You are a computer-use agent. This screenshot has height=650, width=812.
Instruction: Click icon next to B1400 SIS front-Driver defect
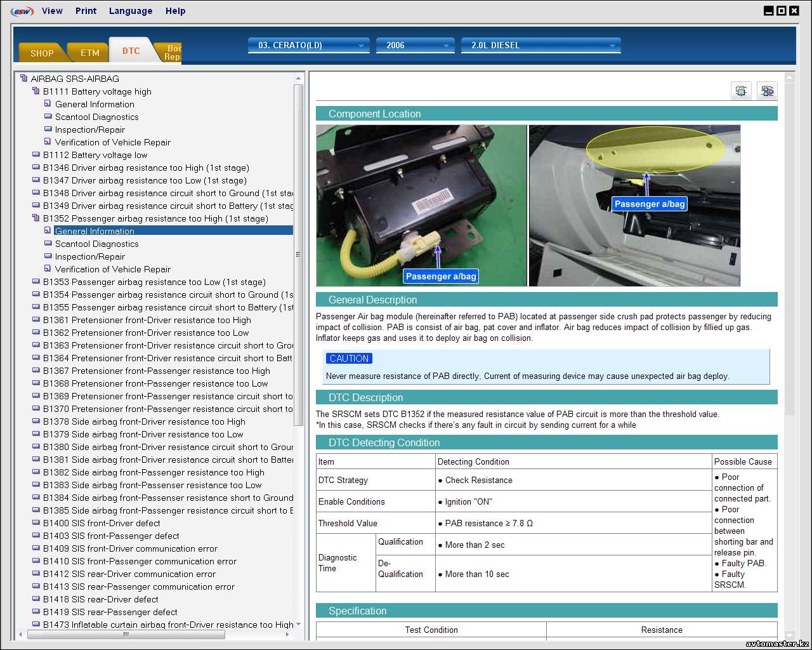[36, 522]
